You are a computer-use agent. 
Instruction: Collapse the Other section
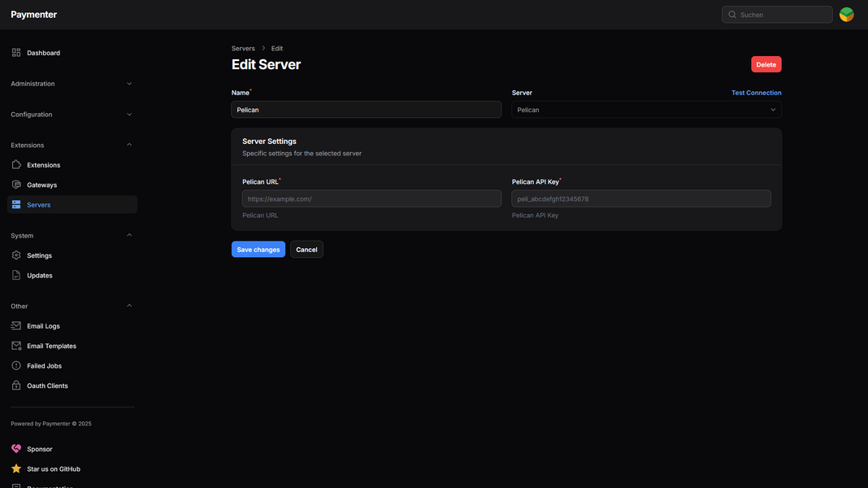[72, 306]
